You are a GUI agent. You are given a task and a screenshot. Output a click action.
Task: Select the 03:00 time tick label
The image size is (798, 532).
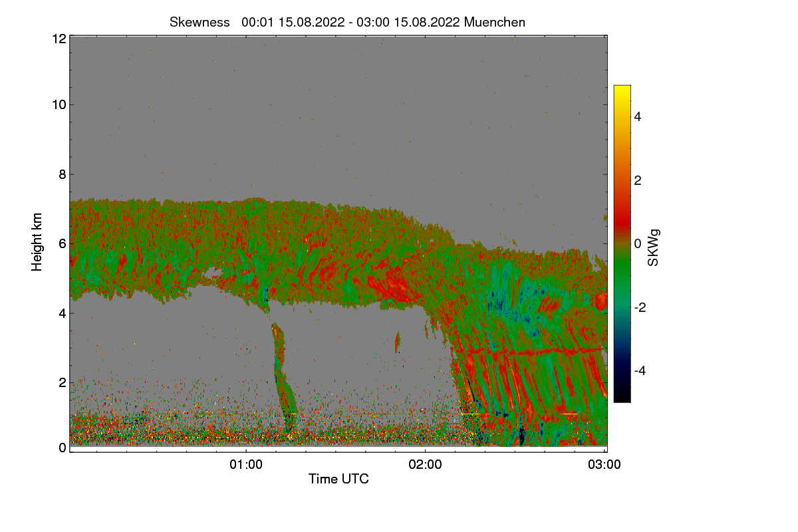604,465
